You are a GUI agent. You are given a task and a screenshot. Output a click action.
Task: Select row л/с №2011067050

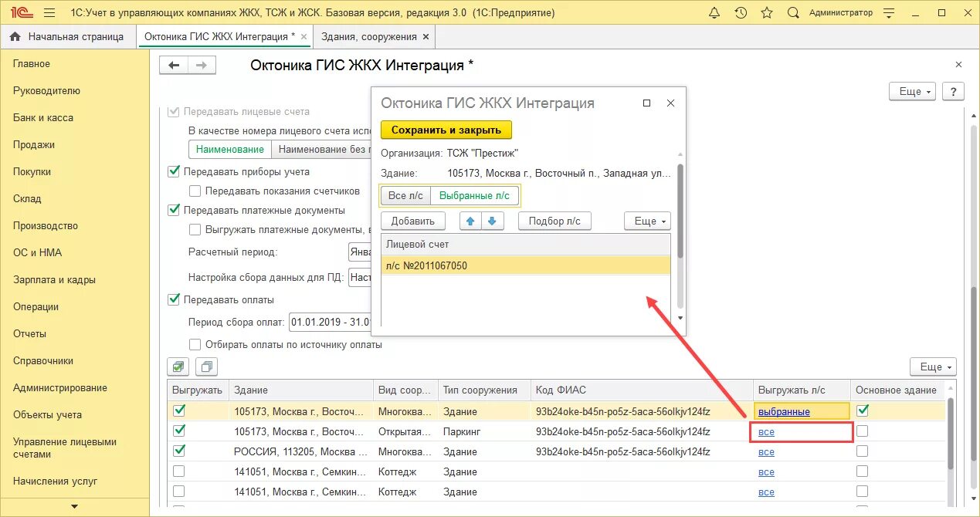(526, 265)
